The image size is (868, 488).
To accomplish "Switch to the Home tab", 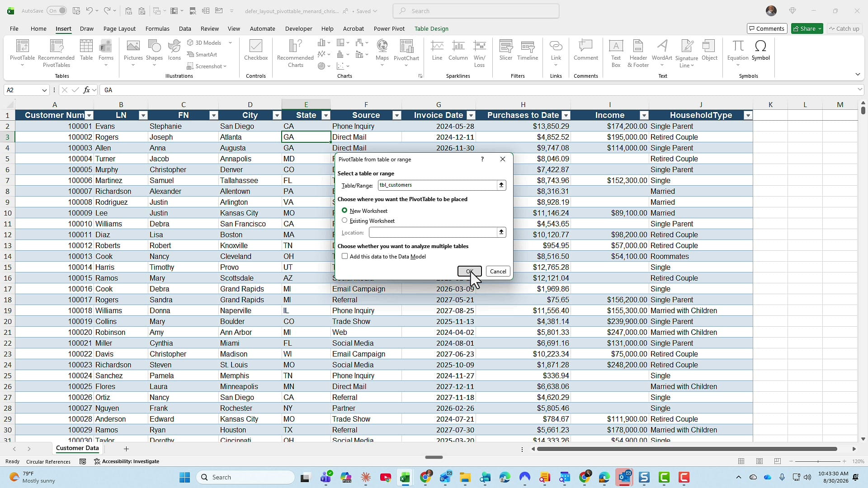I will pyautogui.click(x=38, y=28).
